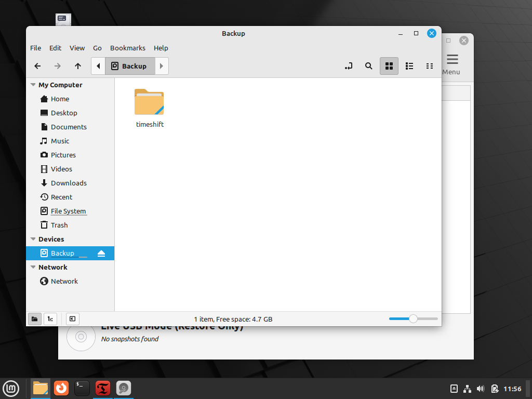Click the path bar left scroll arrow
532x399 pixels.
tap(98, 66)
